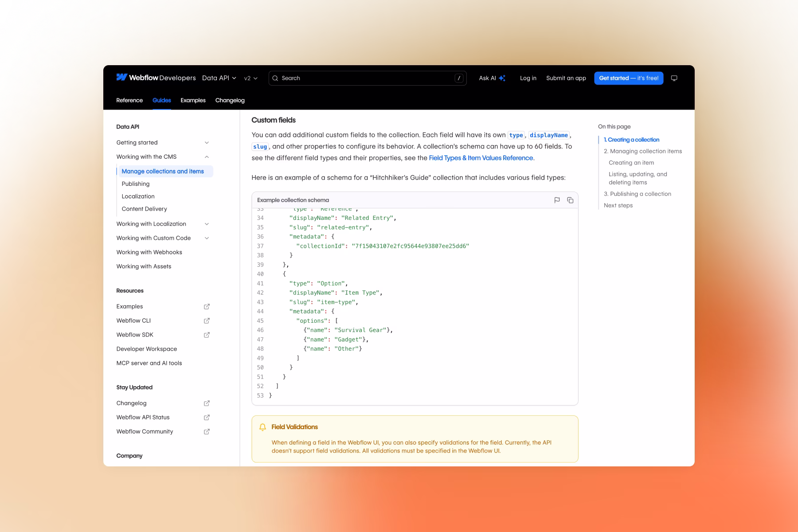Click the collectionId value on line 37
The height and width of the screenshot is (532, 798).
pyautogui.click(x=410, y=246)
